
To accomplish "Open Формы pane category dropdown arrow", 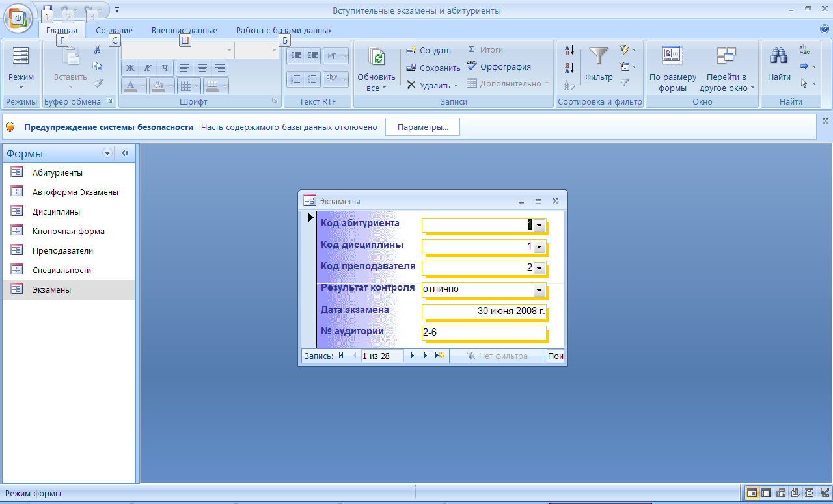I will pos(107,153).
